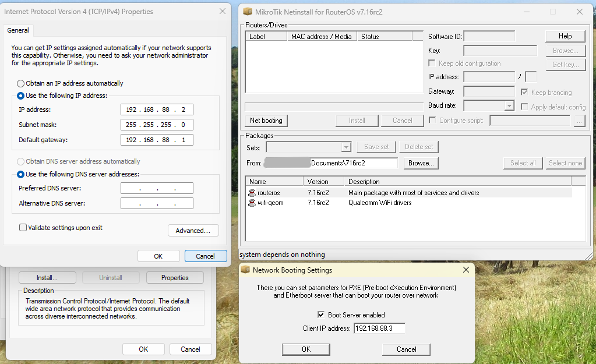The height and width of the screenshot is (364, 596).
Task: Open the package Sets dropdown
Action: pyautogui.click(x=346, y=147)
